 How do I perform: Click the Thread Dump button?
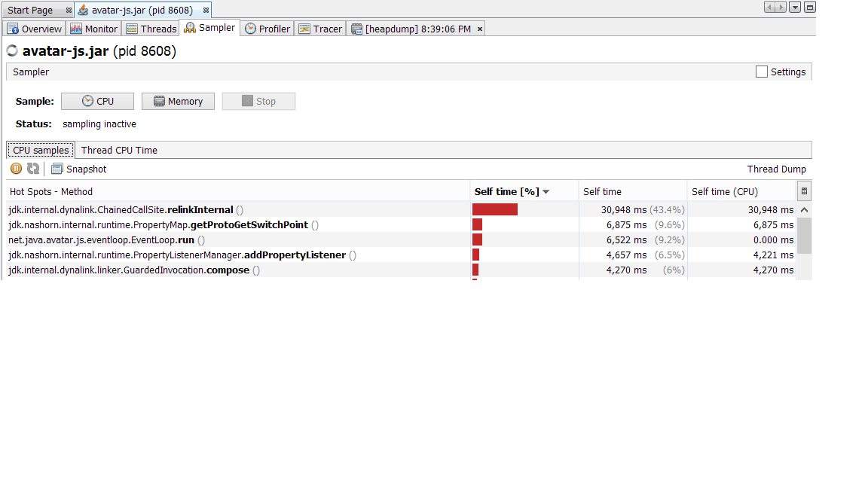pos(776,169)
